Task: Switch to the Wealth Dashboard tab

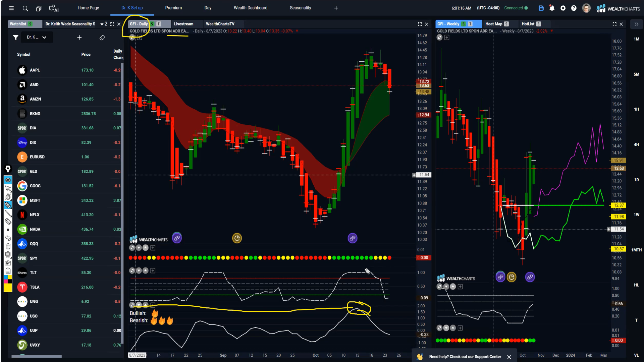Action: tap(251, 8)
